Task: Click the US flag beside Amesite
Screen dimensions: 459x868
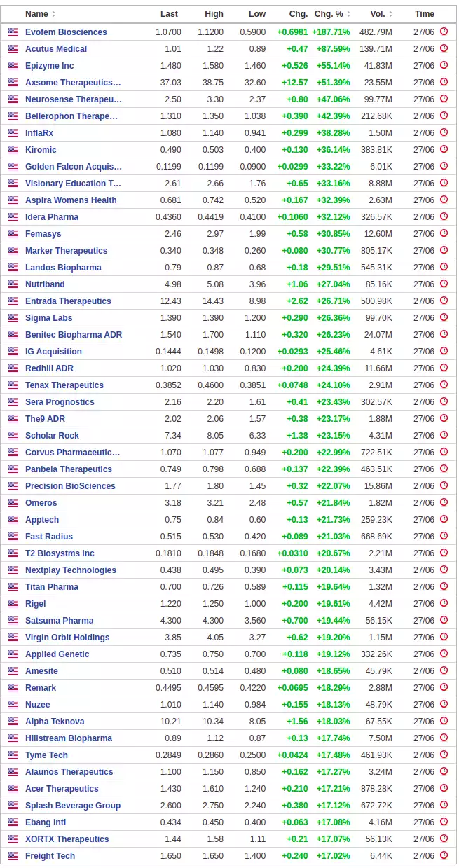Action: click(13, 671)
